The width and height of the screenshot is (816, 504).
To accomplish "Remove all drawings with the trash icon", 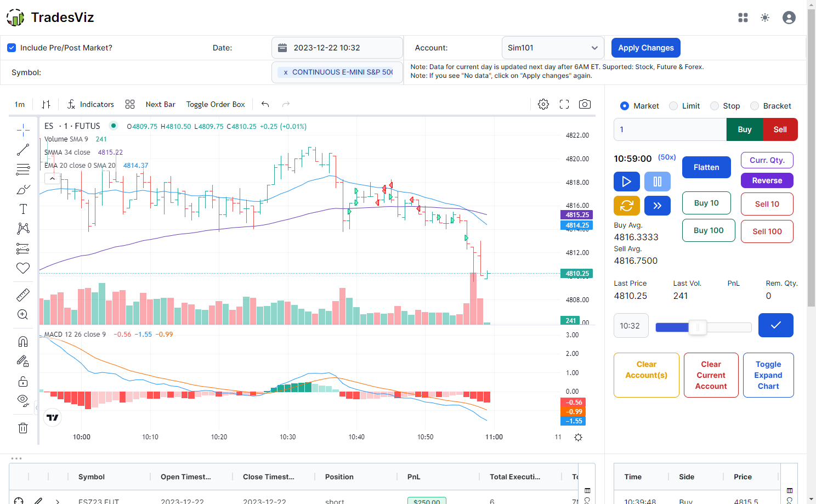I will (22, 428).
